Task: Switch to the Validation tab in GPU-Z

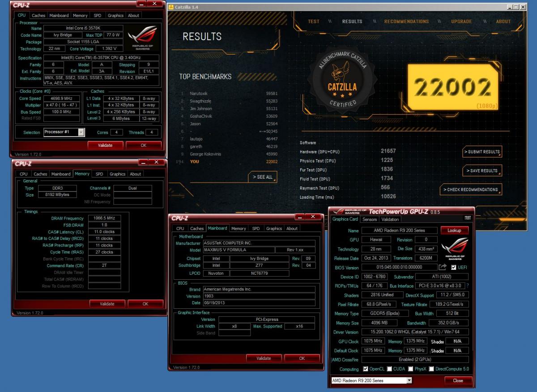Action: (390, 219)
